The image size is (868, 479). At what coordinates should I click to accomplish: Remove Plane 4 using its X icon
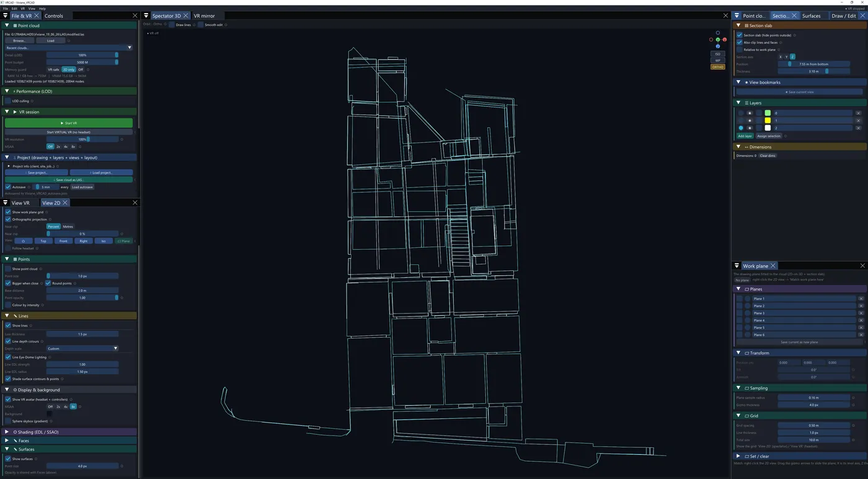pos(861,320)
